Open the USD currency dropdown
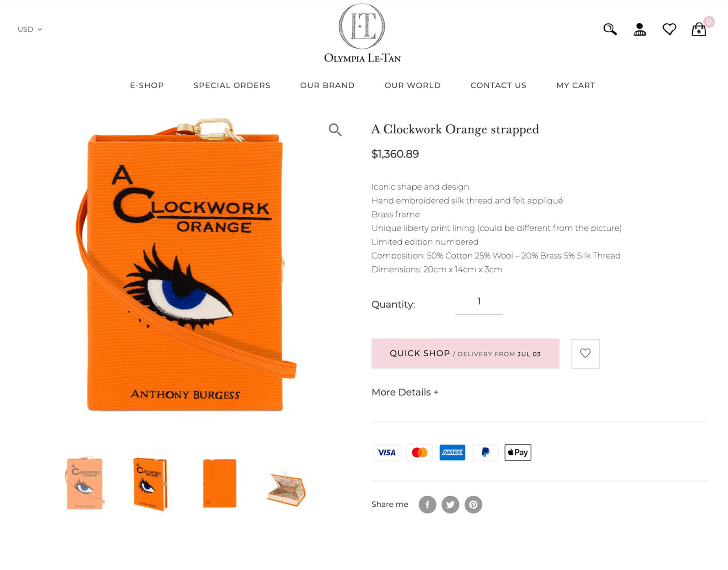This screenshot has height=570, width=728. point(30,29)
